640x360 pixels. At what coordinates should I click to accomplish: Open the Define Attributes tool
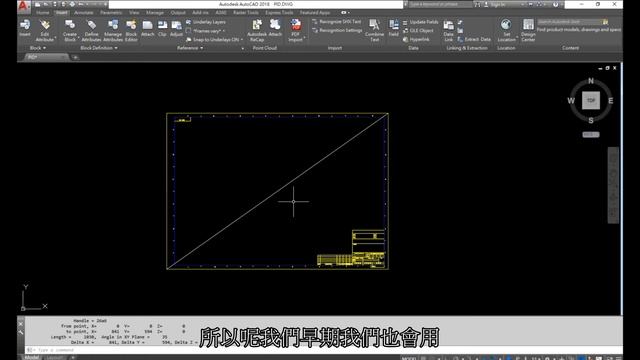(91, 30)
